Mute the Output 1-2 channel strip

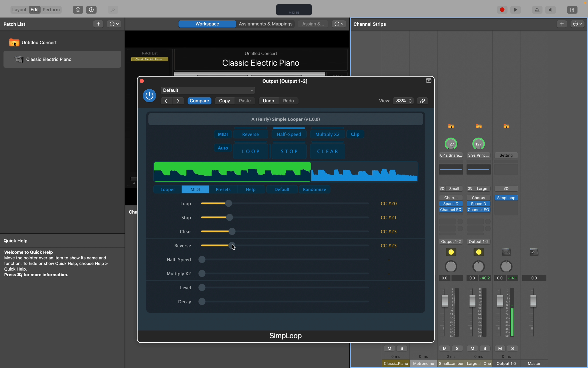500,348
